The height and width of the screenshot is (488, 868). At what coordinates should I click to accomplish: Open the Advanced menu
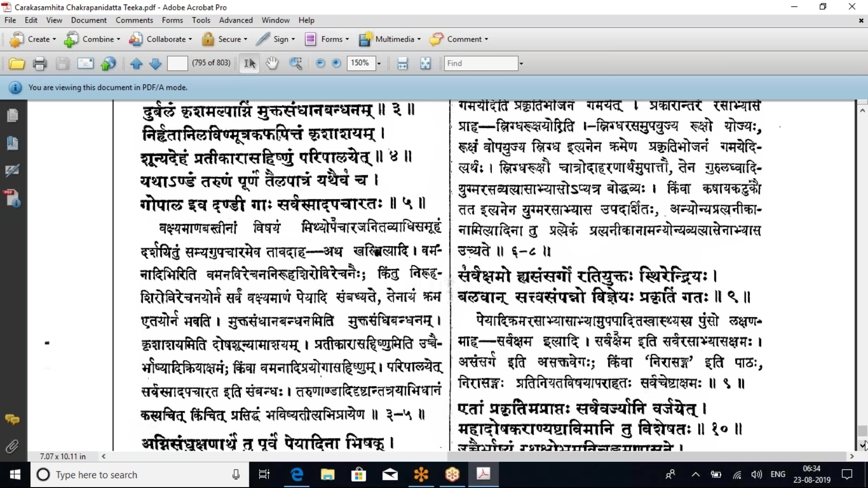tap(236, 20)
